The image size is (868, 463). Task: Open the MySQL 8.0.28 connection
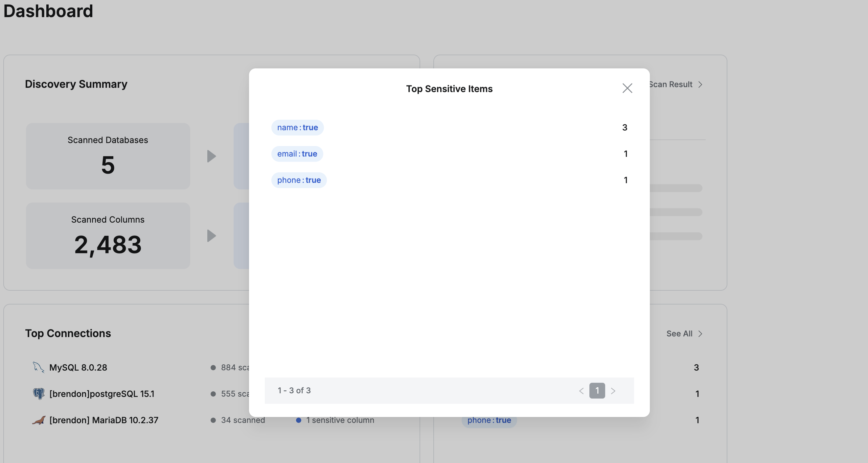pos(78,368)
